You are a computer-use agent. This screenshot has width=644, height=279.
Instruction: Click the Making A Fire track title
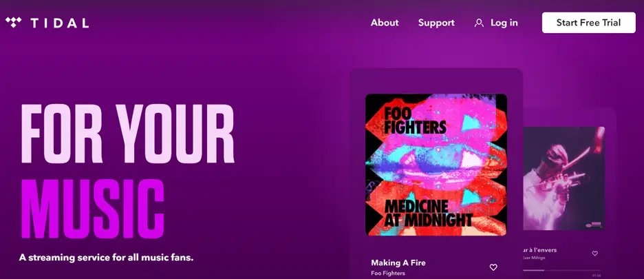[x=398, y=262]
